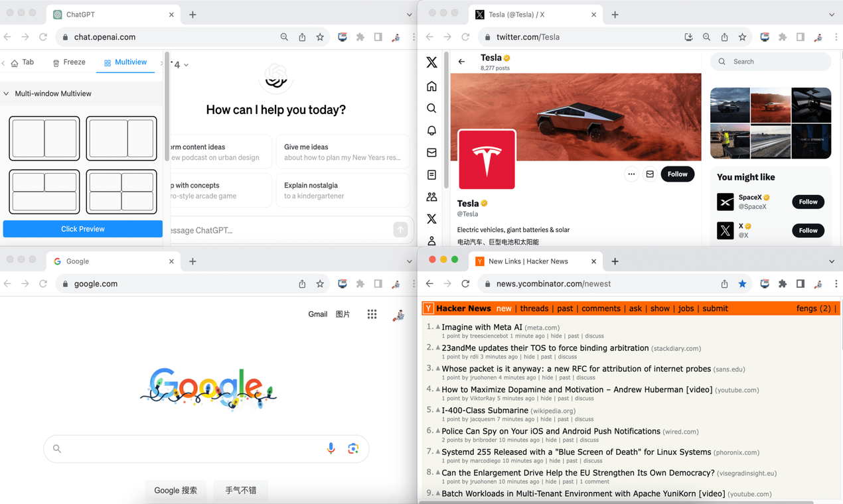Select "comments" in the Hacker News navigation bar
Screen dimensions: 843x504
(x=601, y=308)
